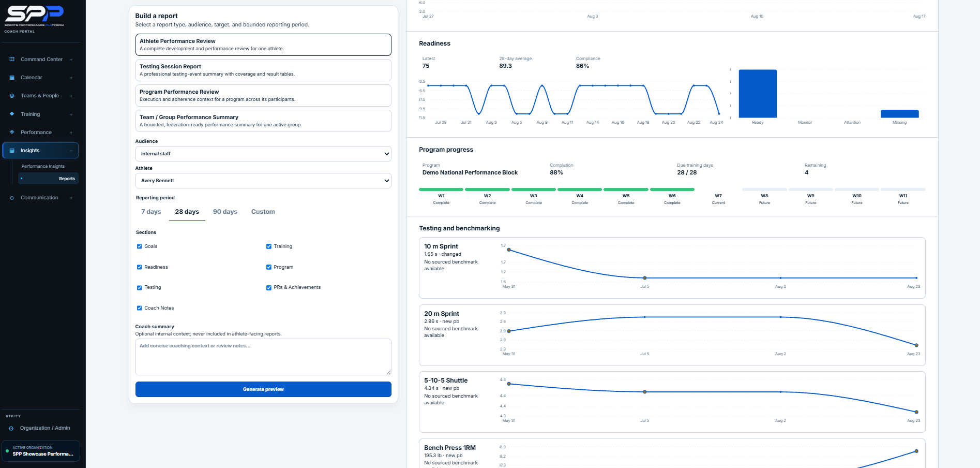The height and width of the screenshot is (468, 980).
Task: Click the 28-day average value 89.3
Action: pyautogui.click(x=505, y=66)
